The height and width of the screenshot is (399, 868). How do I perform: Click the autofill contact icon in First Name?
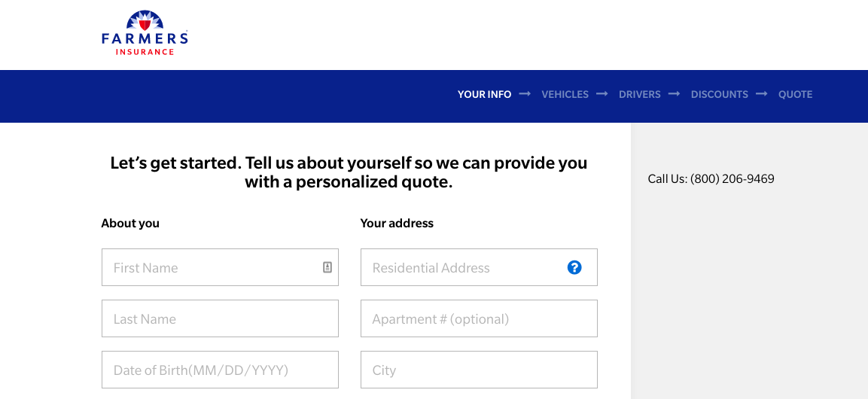(x=327, y=267)
